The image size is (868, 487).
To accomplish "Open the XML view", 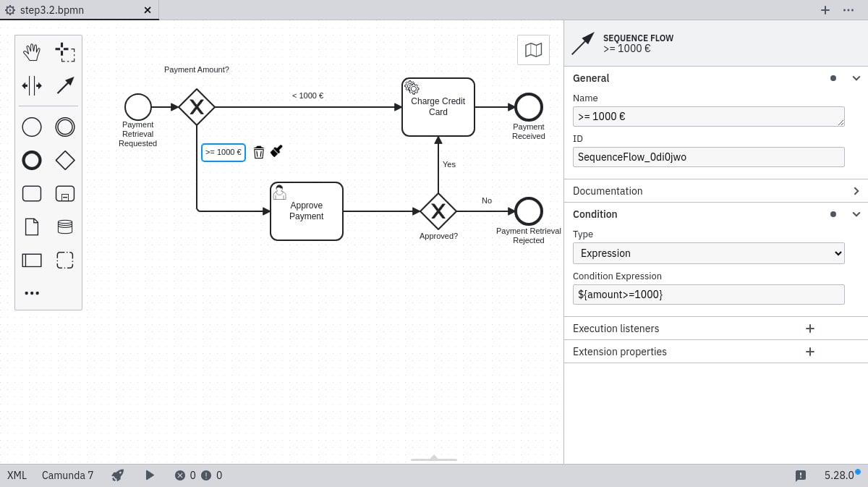I will [x=17, y=475].
